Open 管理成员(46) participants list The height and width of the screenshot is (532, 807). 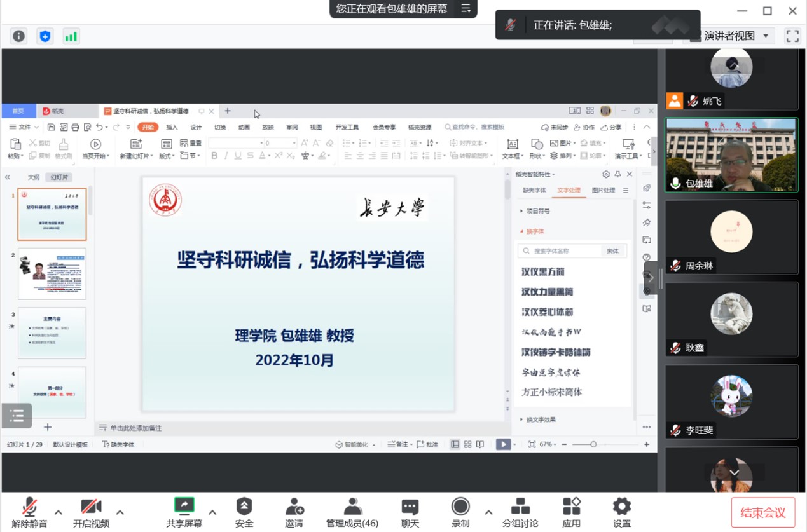(x=352, y=512)
